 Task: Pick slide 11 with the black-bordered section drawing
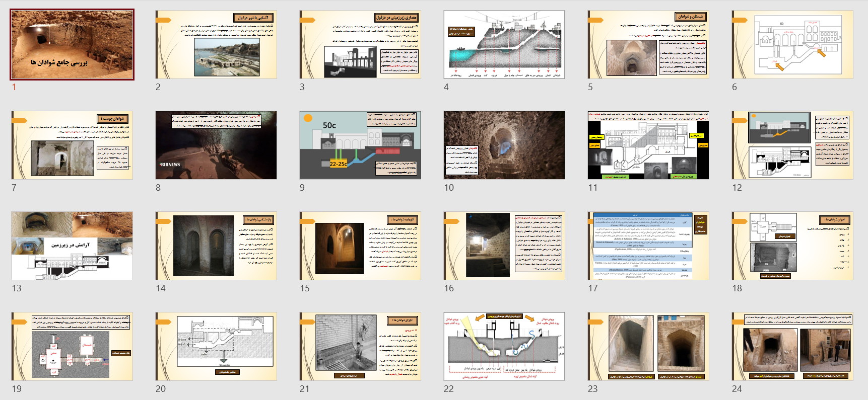(648, 145)
